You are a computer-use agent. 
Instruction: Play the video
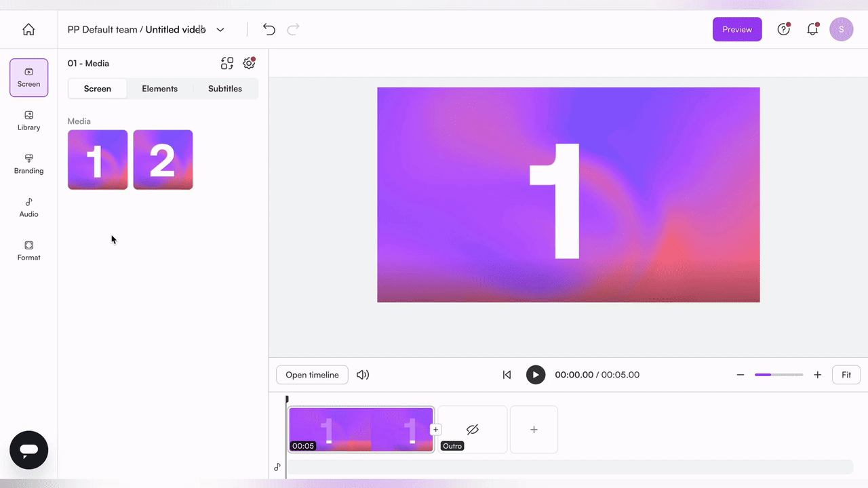pos(536,375)
